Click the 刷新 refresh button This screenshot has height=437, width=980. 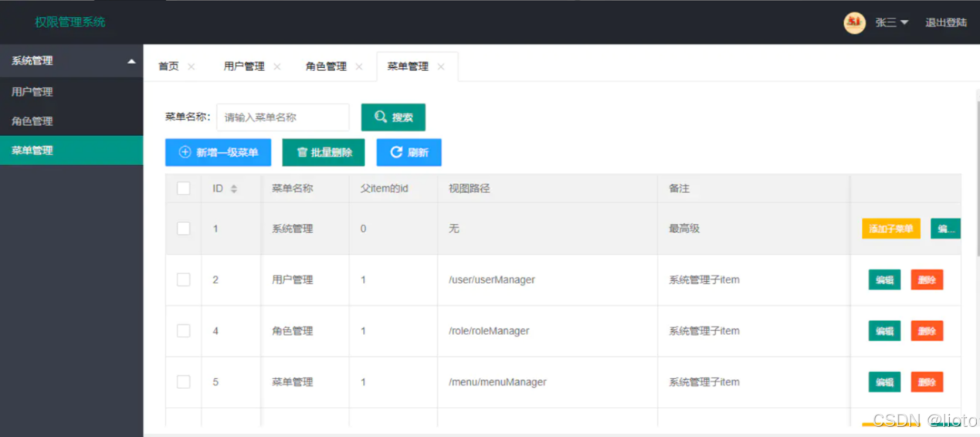coord(409,152)
